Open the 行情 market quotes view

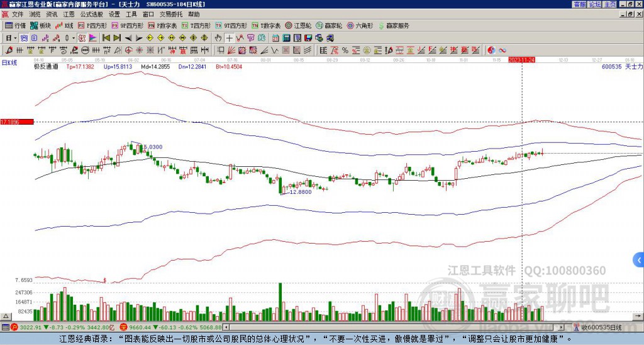pyautogui.click(x=15, y=25)
